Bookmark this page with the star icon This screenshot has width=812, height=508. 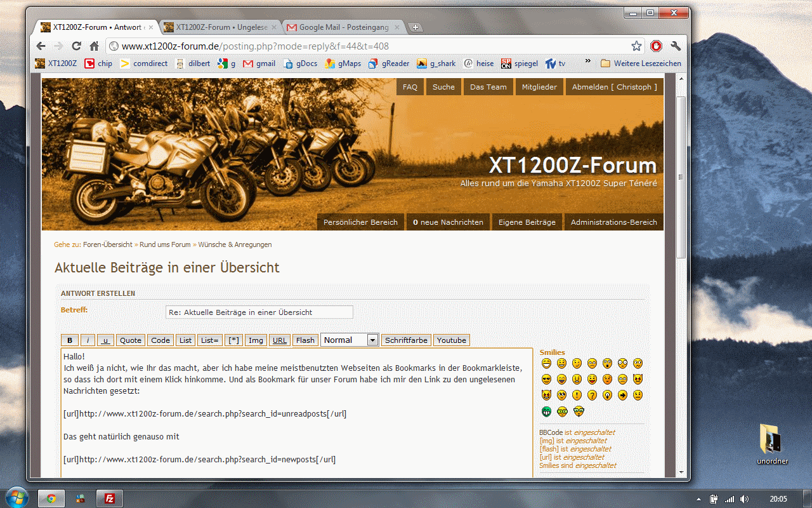tap(636, 46)
